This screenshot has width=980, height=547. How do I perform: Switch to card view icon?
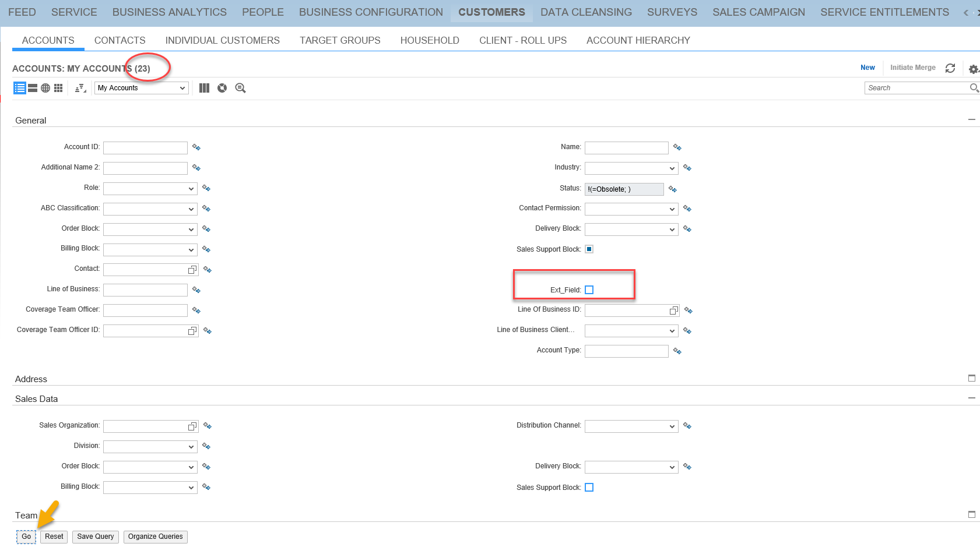tap(33, 88)
